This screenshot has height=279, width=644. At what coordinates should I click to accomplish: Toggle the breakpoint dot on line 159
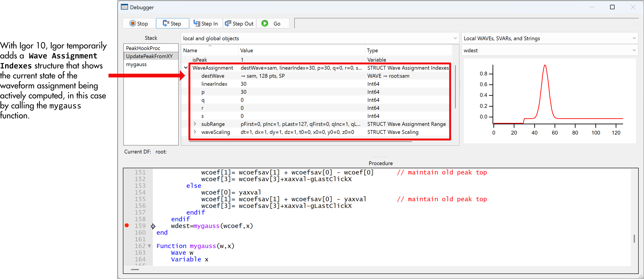tap(127, 225)
